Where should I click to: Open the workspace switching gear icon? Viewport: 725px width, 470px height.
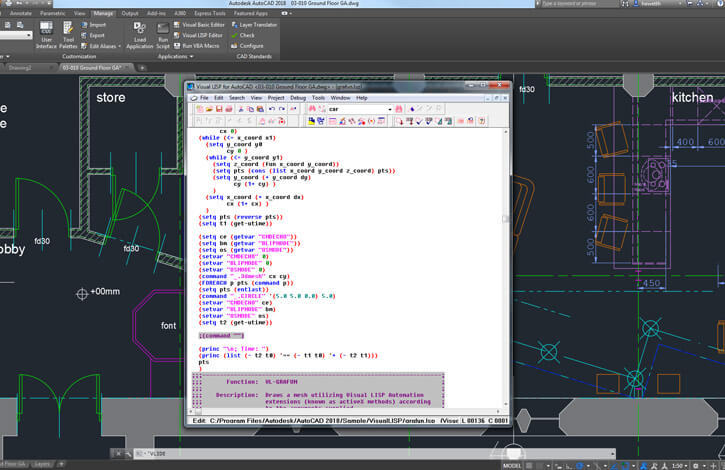point(695,466)
